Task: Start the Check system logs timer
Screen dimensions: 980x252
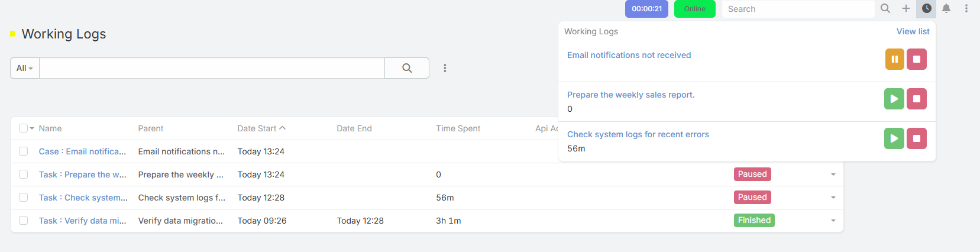Action: click(894, 138)
